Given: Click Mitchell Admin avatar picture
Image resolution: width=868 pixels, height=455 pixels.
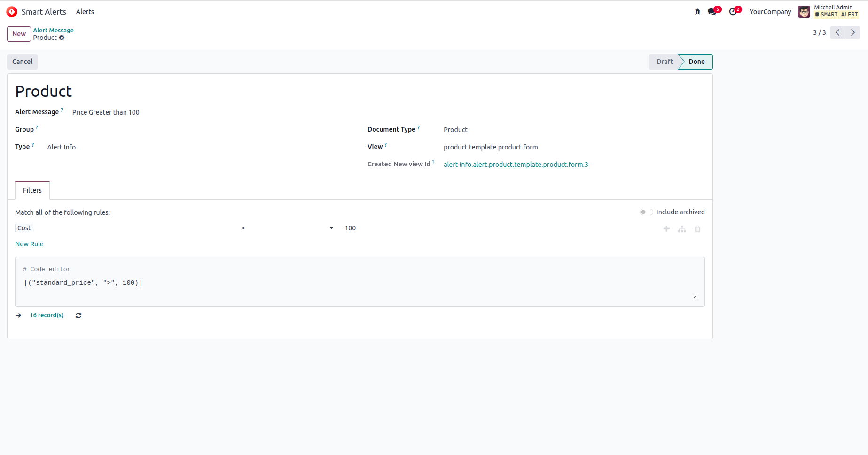Looking at the screenshot, I should [x=804, y=12].
